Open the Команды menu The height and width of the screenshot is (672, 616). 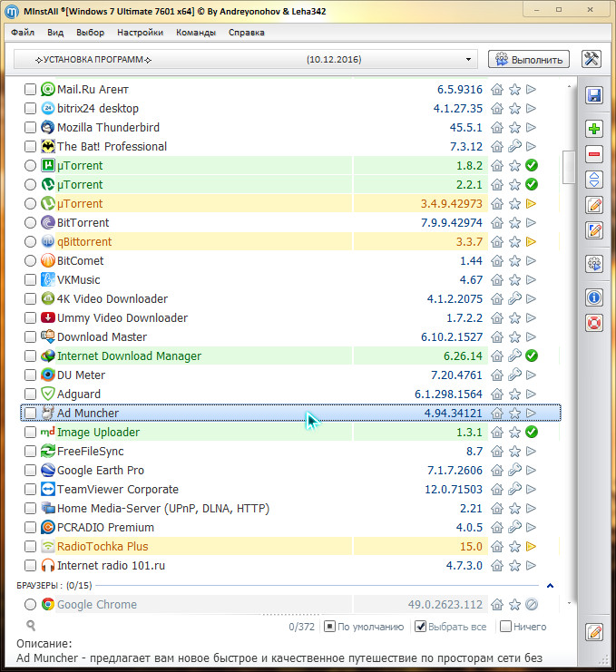coord(196,32)
